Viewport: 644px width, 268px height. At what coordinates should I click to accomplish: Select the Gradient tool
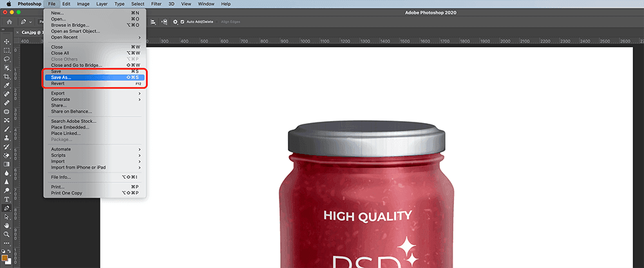(x=6, y=164)
